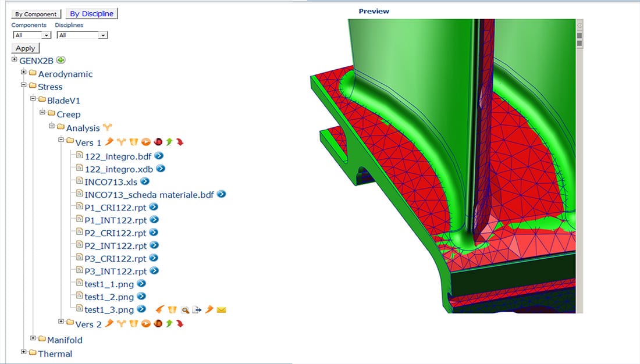Click the green plus icon beside GENX2B
Image resolution: width=640 pixels, height=364 pixels.
click(x=61, y=60)
